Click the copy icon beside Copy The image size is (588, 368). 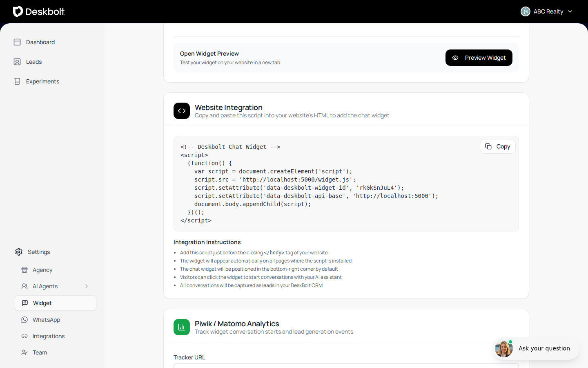(488, 146)
